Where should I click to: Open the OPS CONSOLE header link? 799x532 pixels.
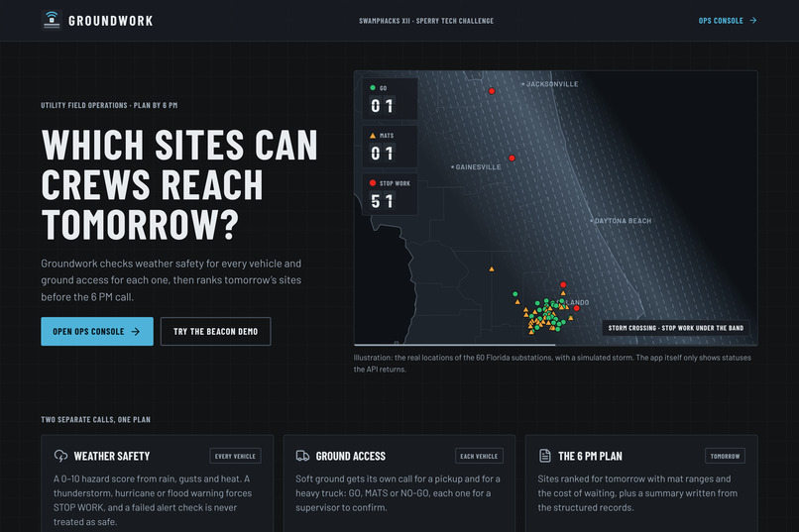click(x=728, y=21)
